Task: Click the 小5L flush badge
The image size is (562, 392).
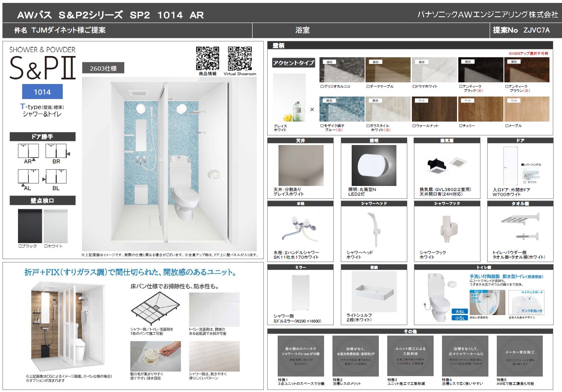Action: click(x=460, y=318)
